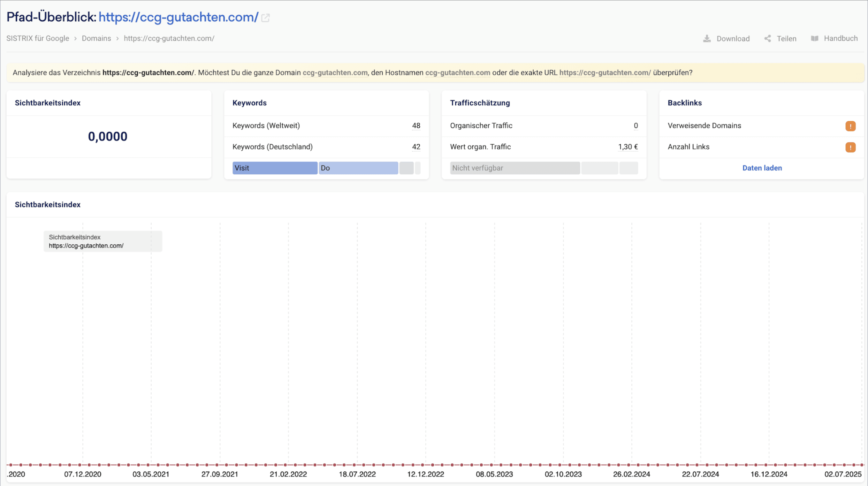Click chart legend box for Sichtbarkeitsindex
This screenshot has height=486, width=868.
pyautogui.click(x=103, y=241)
